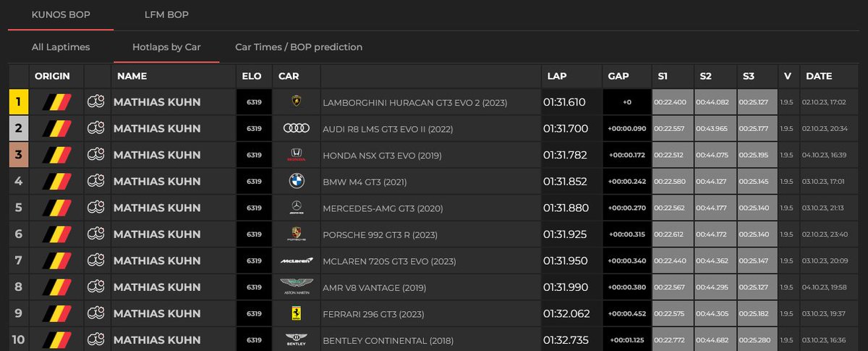
Task: Click the gold position 1 badge
Action: coord(18,102)
